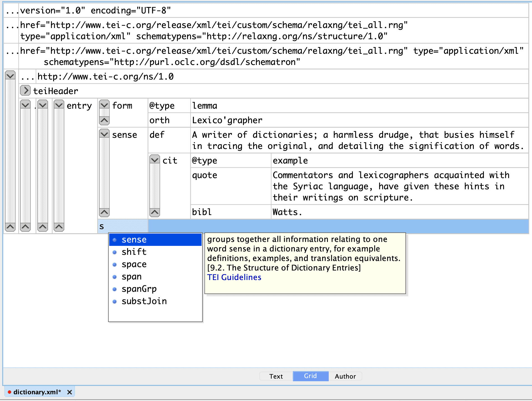Open the TEI Guidelines link

click(234, 277)
